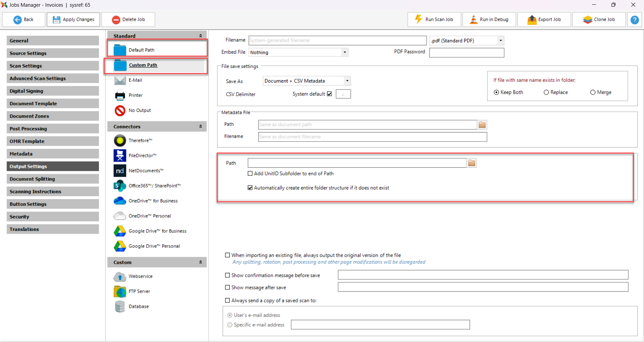
Task: Browse for custom Path folder icon
Action: pos(472,163)
